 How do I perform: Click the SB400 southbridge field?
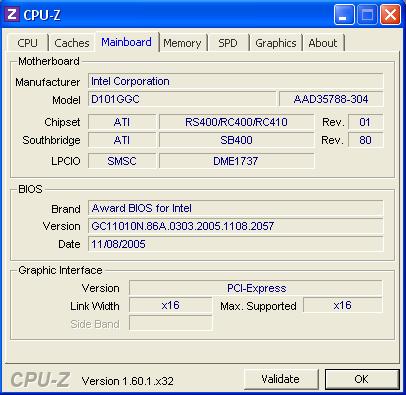[236, 140]
